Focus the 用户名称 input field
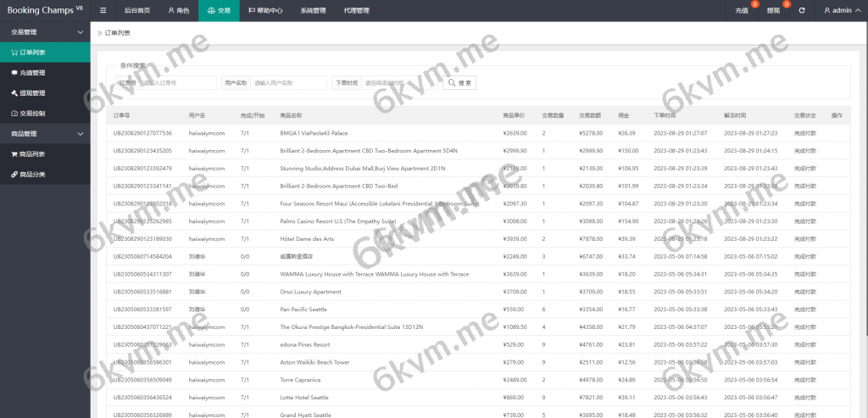868x418 pixels. click(x=288, y=83)
